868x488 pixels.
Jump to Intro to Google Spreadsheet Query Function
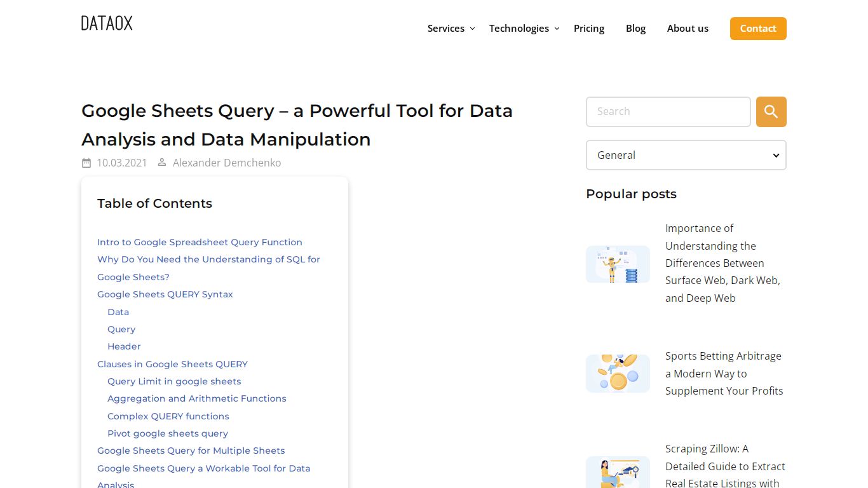[x=200, y=242]
